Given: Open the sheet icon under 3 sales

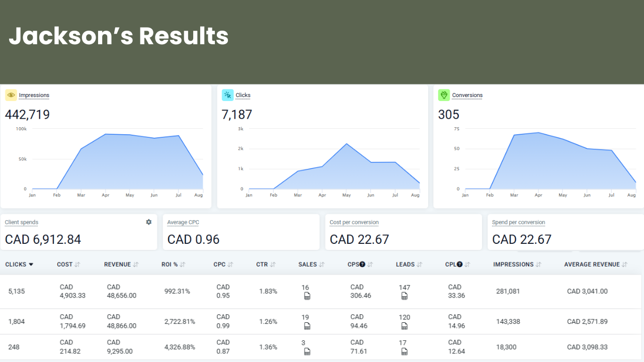Looking at the screenshot, I should point(307,351).
